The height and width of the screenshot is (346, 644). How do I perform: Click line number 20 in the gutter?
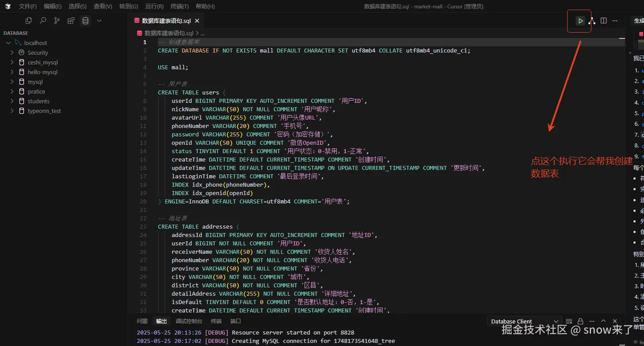pos(143,202)
